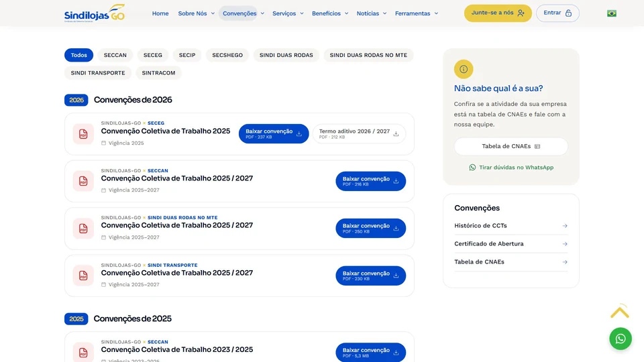Click 'Convenção Coletiva de Trabalho 2025' title

166,131
